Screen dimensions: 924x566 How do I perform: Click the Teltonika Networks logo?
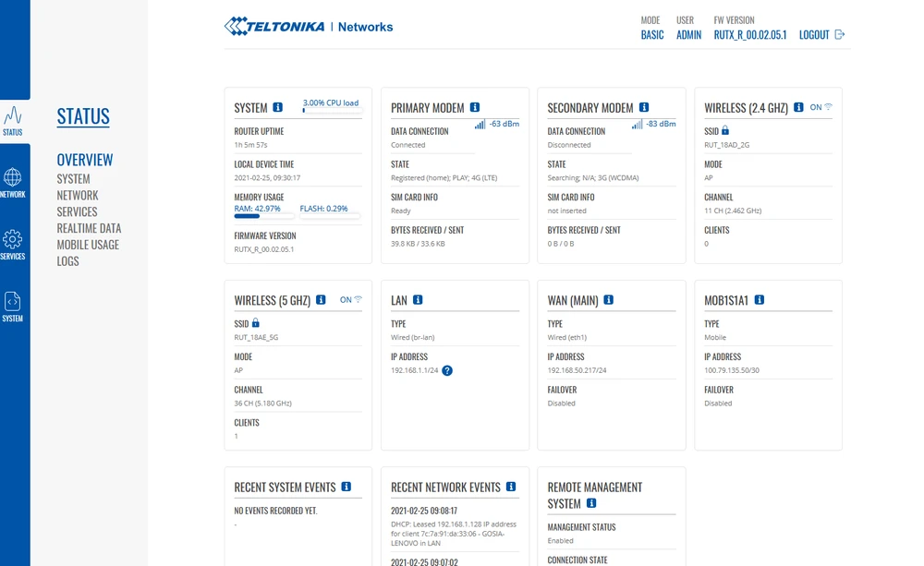pyautogui.click(x=309, y=27)
